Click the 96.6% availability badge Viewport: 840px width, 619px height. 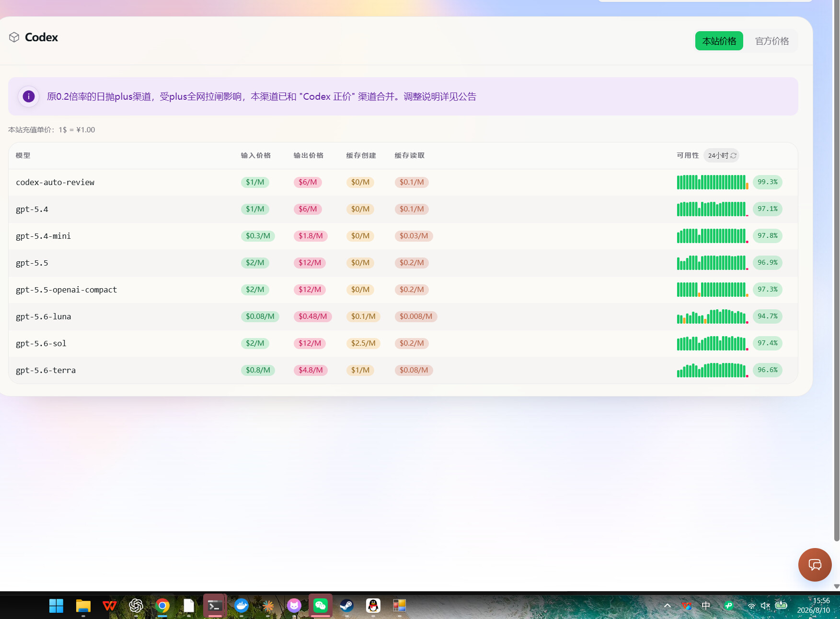768,370
